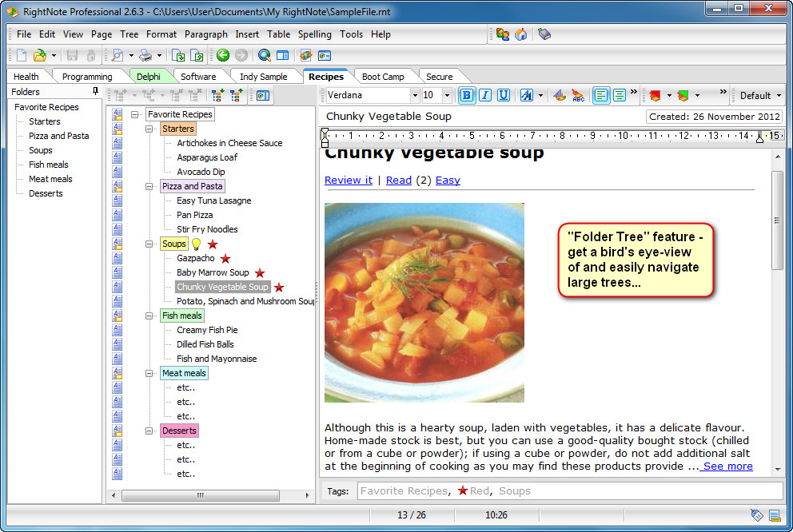Click the 'Easy' link

tap(448, 180)
